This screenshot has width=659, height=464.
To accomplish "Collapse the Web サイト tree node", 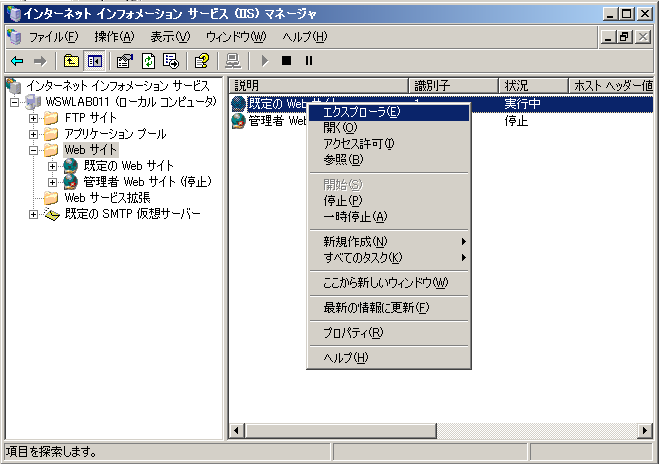I will pos(34,150).
